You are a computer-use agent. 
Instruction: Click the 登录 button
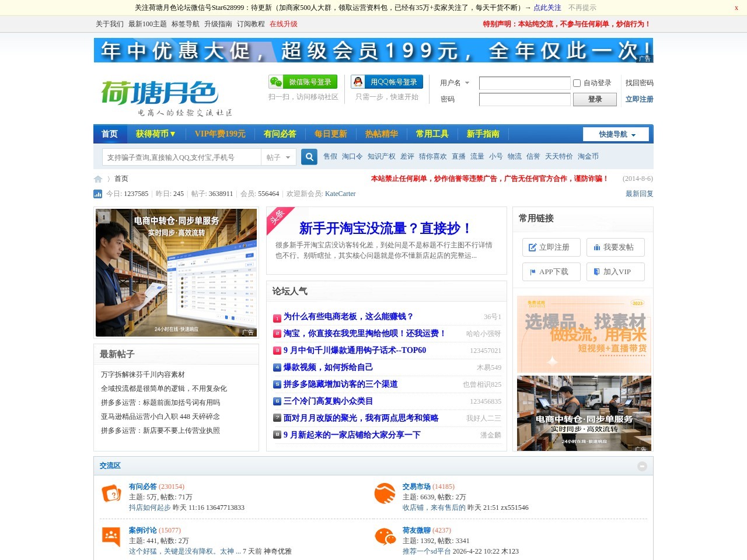[595, 99]
